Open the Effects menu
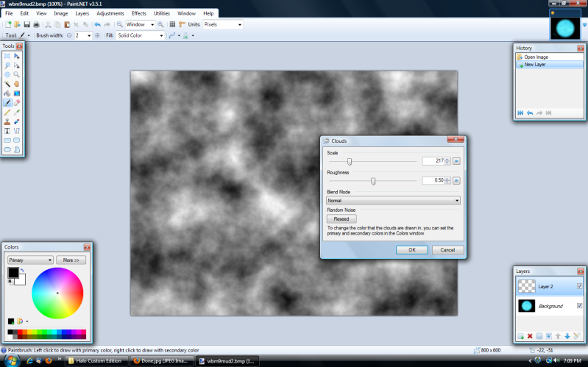The width and height of the screenshot is (588, 367). pos(139,13)
